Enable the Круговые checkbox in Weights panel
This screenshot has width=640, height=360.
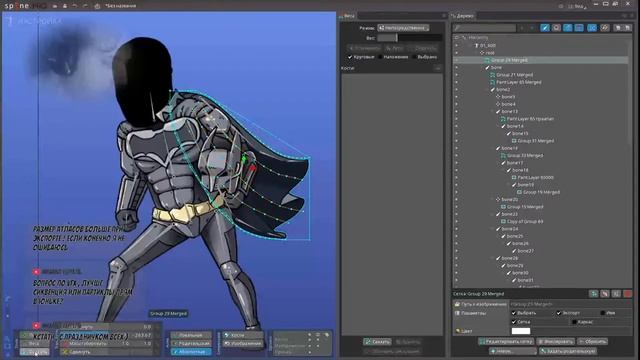(350, 57)
